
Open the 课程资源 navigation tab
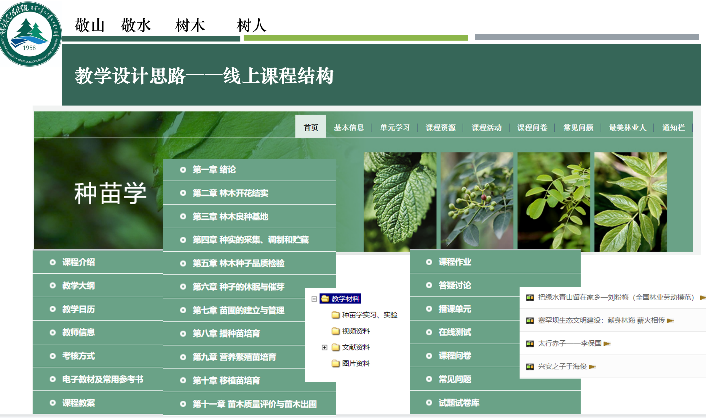coord(440,127)
